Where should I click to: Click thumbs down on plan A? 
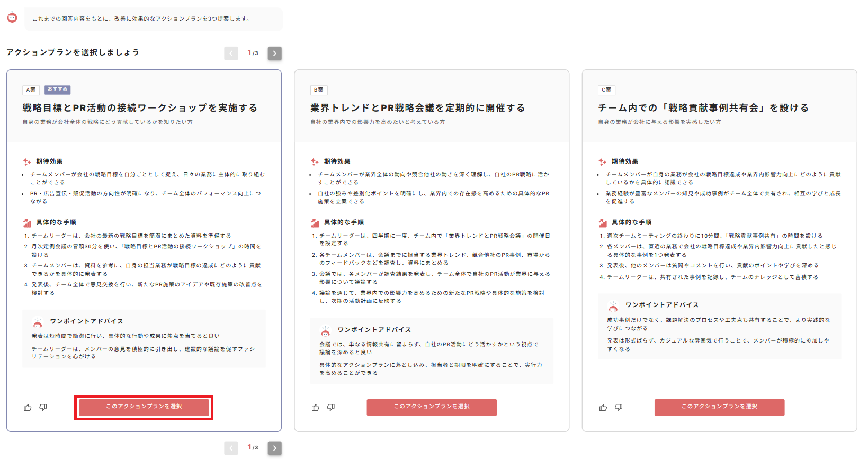(43, 408)
